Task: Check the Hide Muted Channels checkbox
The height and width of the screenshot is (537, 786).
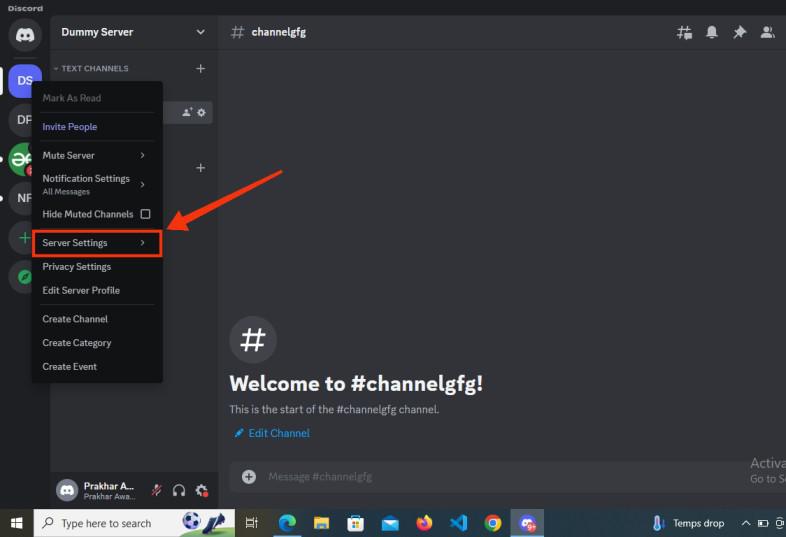Action: pyautogui.click(x=145, y=214)
